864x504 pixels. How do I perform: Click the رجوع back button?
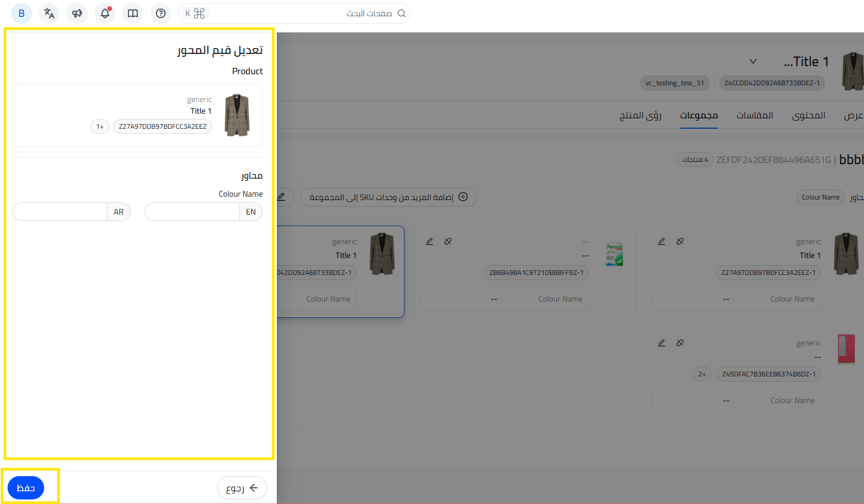pyautogui.click(x=242, y=488)
